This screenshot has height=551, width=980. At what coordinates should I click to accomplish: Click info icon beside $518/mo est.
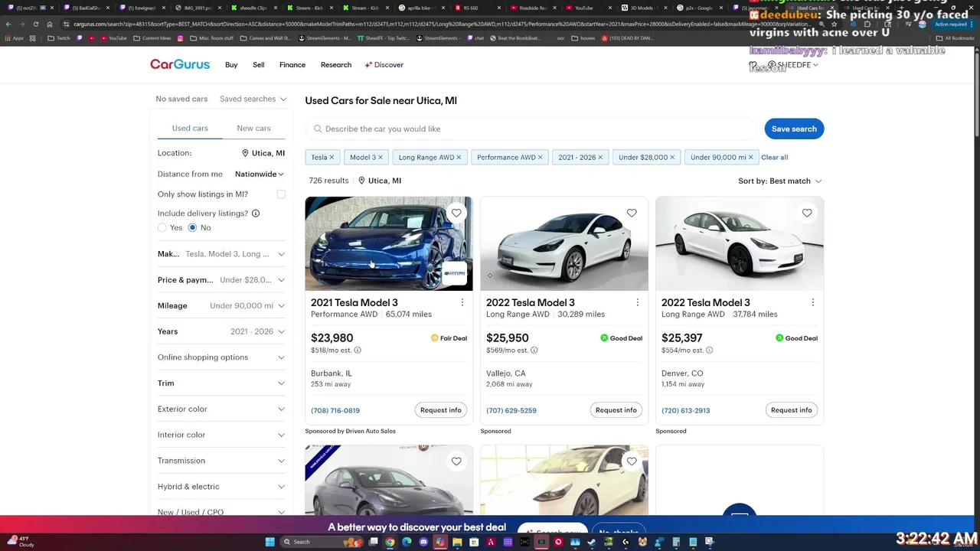pos(358,350)
